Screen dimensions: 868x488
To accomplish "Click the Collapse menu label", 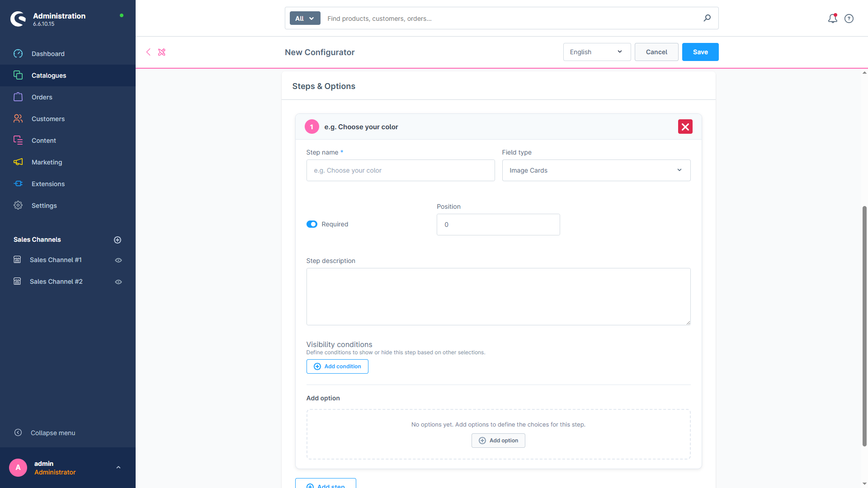I will 53,433.
